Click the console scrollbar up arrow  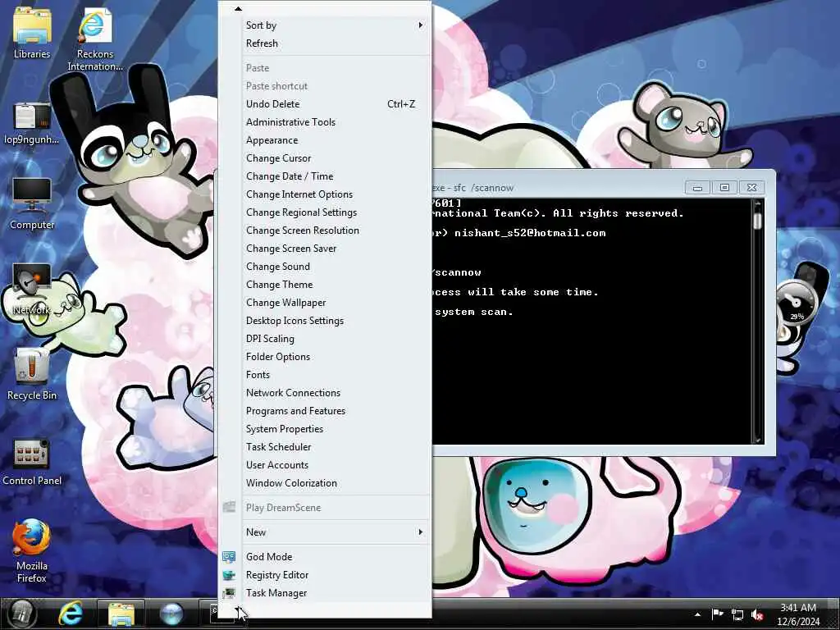[x=757, y=203]
